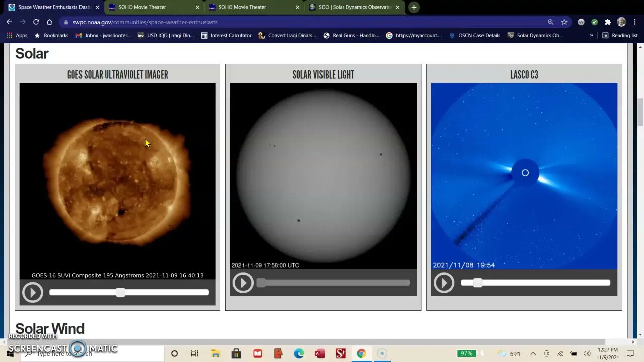This screenshot has height=362, width=644.
Task: Bookmark this page with the star icon
Action: pos(564,22)
